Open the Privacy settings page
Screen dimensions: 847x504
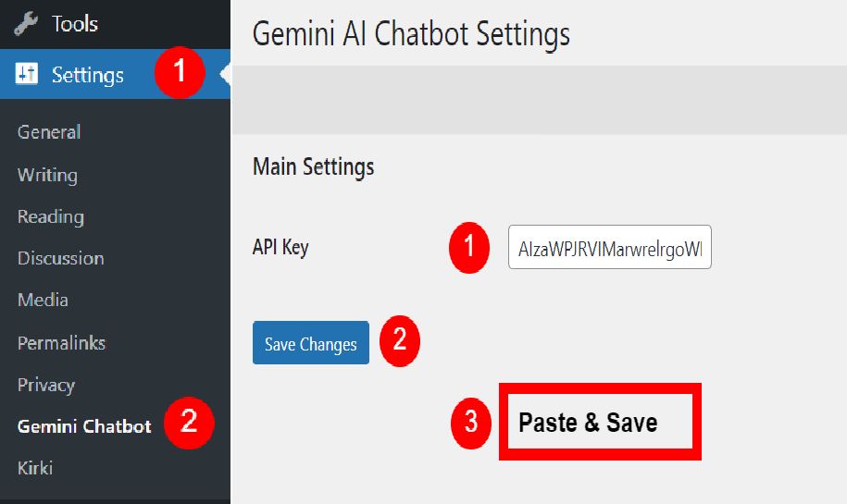click(x=46, y=385)
